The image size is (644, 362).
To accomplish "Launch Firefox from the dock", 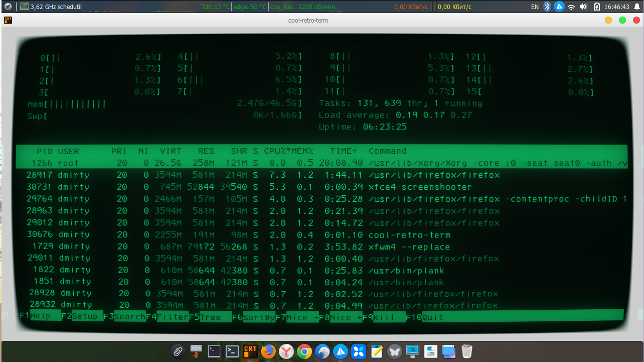I will pyautogui.click(x=268, y=351).
